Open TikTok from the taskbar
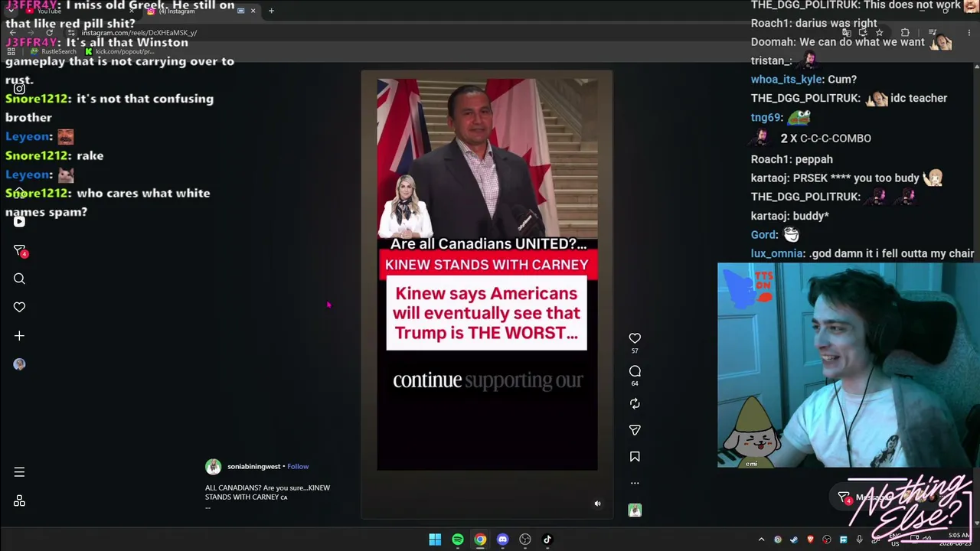 click(547, 540)
